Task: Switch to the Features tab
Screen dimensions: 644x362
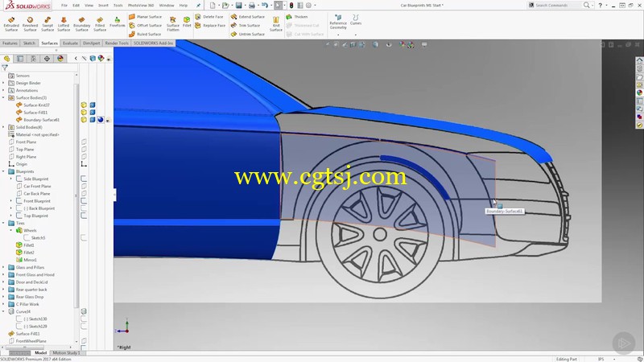Action: coord(10,43)
